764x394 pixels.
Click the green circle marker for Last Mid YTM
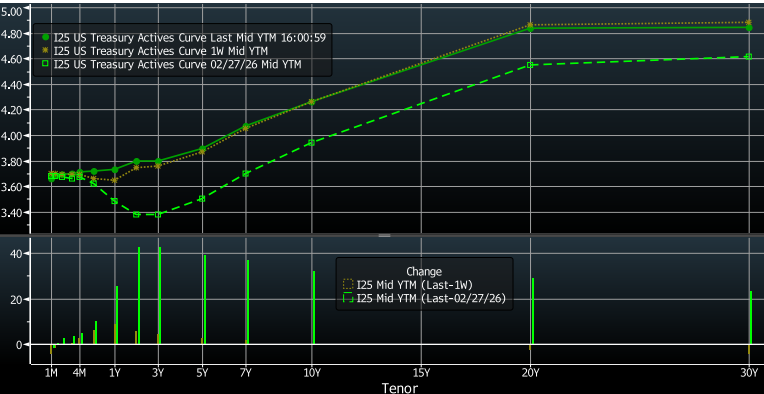[46, 37]
